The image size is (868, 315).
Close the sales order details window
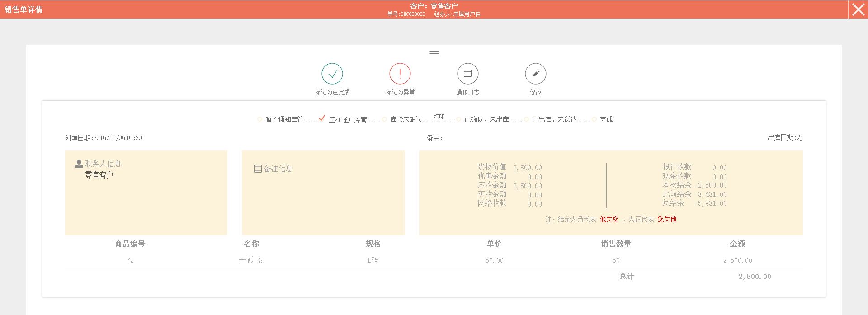point(858,9)
